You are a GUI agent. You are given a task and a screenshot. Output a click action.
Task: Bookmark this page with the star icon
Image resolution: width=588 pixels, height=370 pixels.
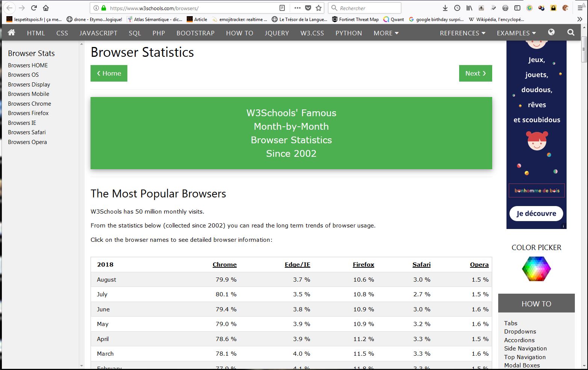click(x=319, y=8)
